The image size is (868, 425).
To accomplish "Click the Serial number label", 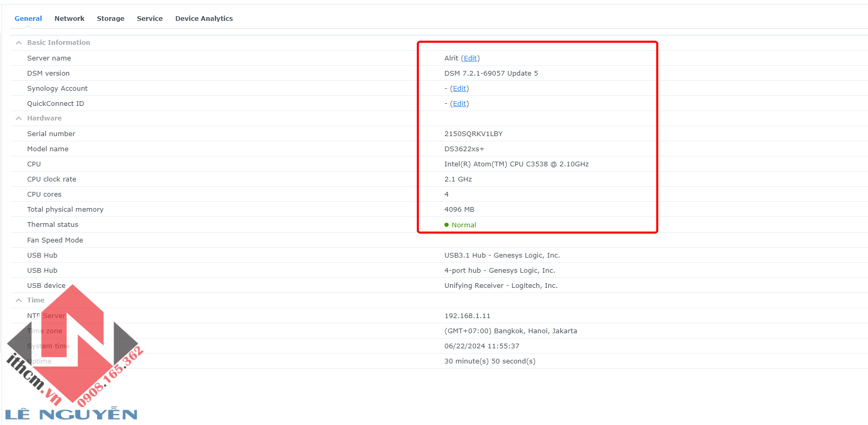I will (51, 134).
